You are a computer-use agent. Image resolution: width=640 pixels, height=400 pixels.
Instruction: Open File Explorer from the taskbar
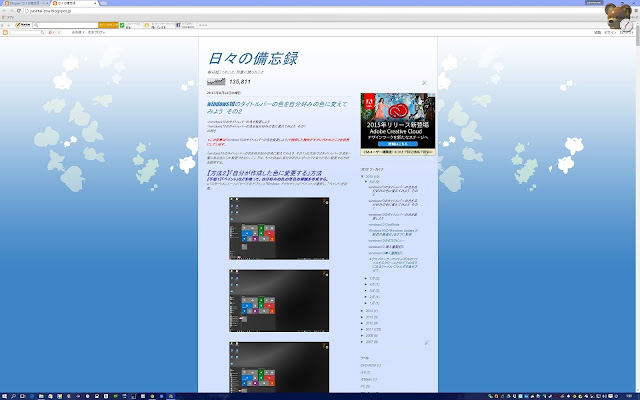(41, 396)
